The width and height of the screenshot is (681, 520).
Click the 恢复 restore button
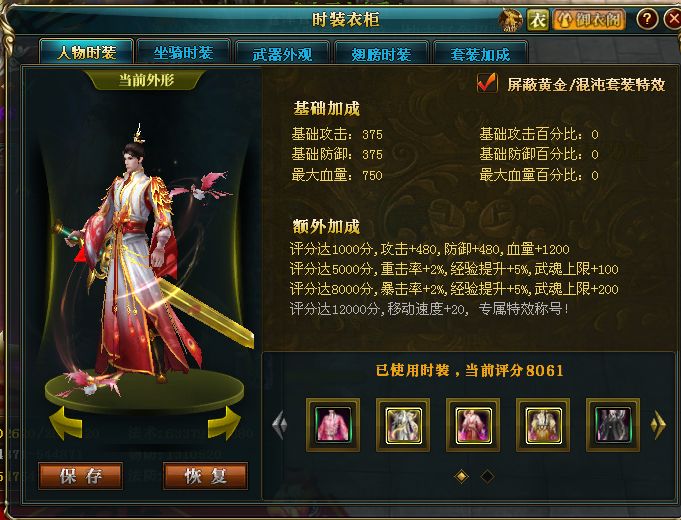(x=205, y=476)
